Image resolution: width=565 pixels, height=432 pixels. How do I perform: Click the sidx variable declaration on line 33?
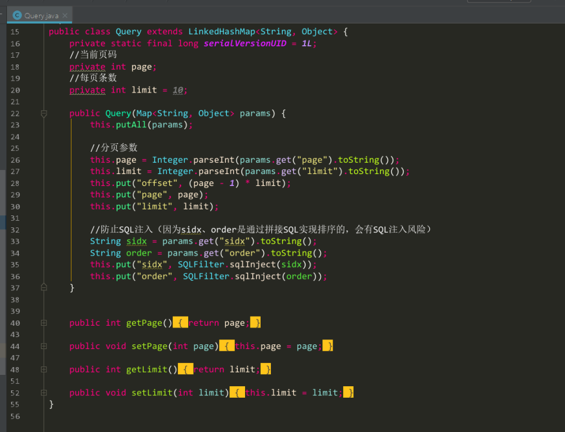pos(137,241)
